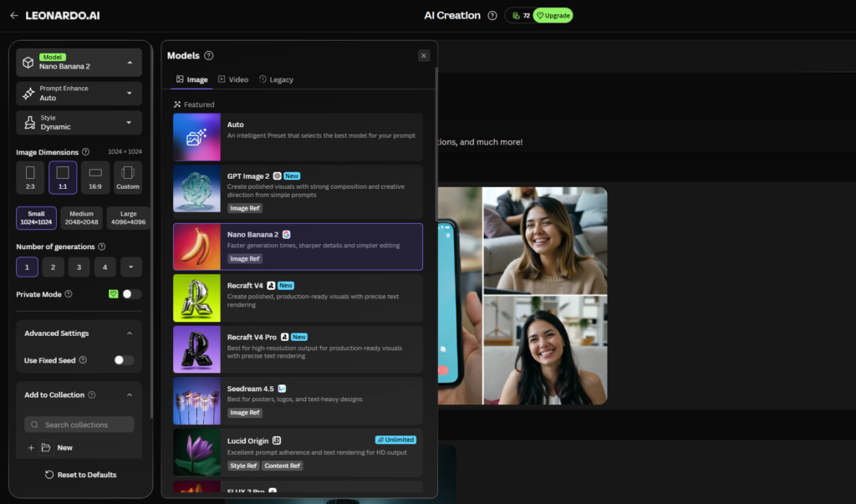Set number of generations to 4

point(104,267)
